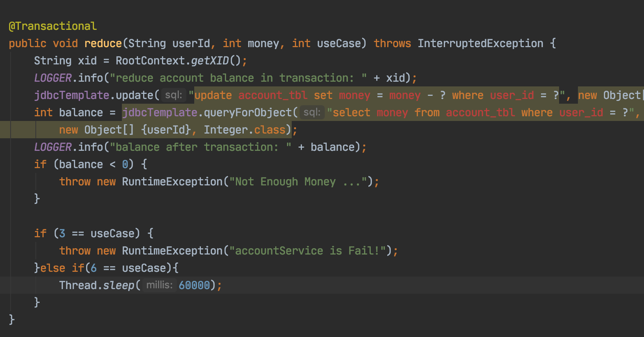Click the String xid variable declaration

[65, 61]
